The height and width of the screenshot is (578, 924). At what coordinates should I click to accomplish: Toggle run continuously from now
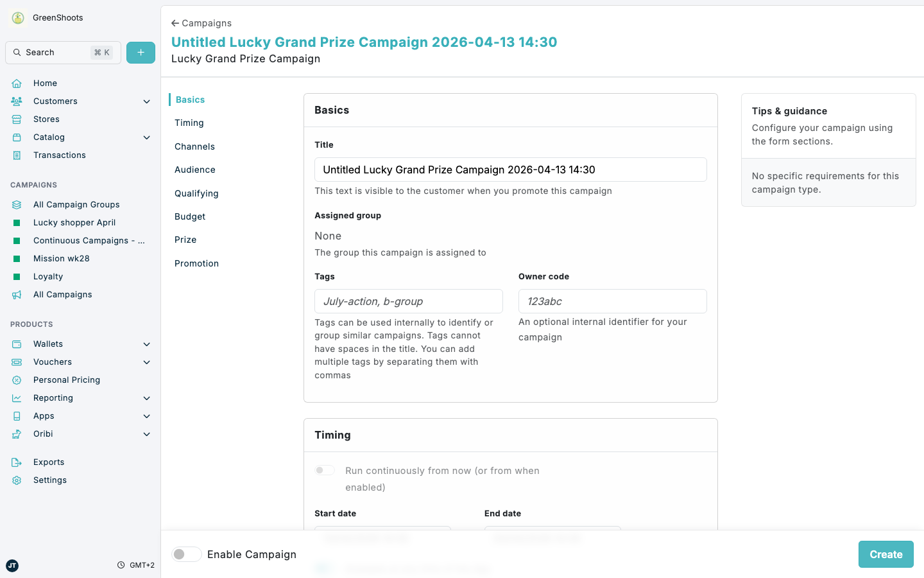325,470
